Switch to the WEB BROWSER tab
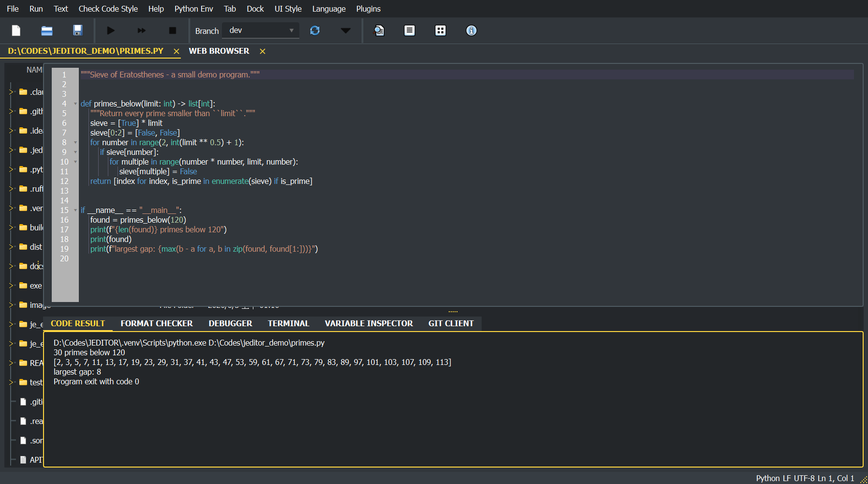Screen dimensions: 868x484 [x=219, y=51]
